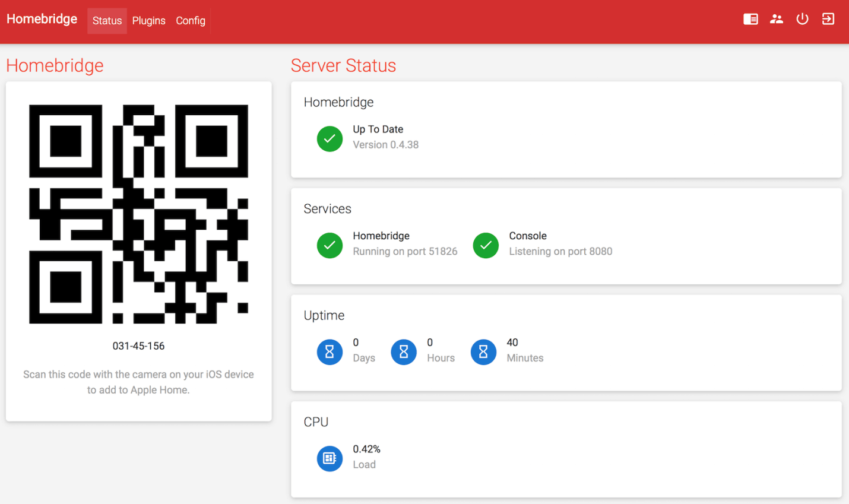Click the Hours hourglass icon

[x=404, y=352]
